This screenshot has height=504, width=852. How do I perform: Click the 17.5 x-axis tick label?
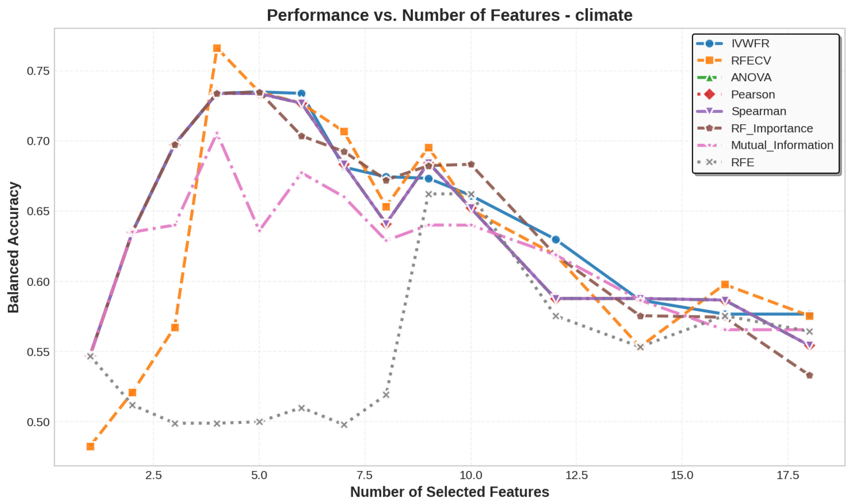click(788, 475)
